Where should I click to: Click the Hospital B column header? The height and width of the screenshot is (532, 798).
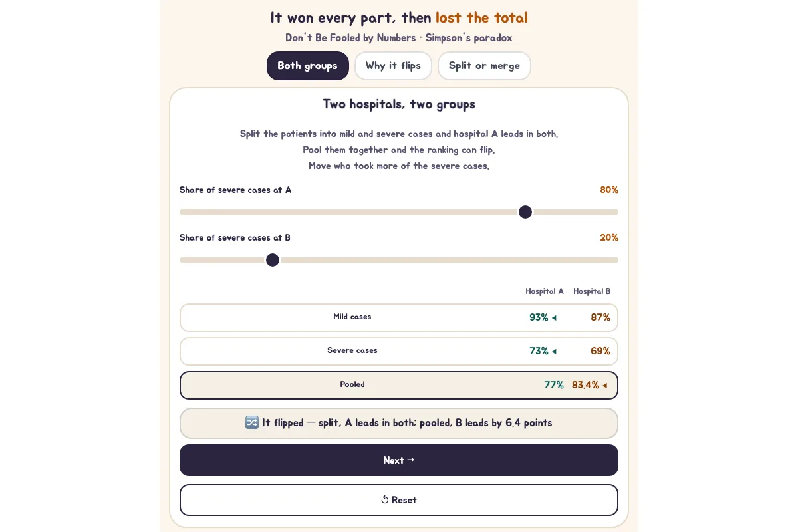coord(592,291)
